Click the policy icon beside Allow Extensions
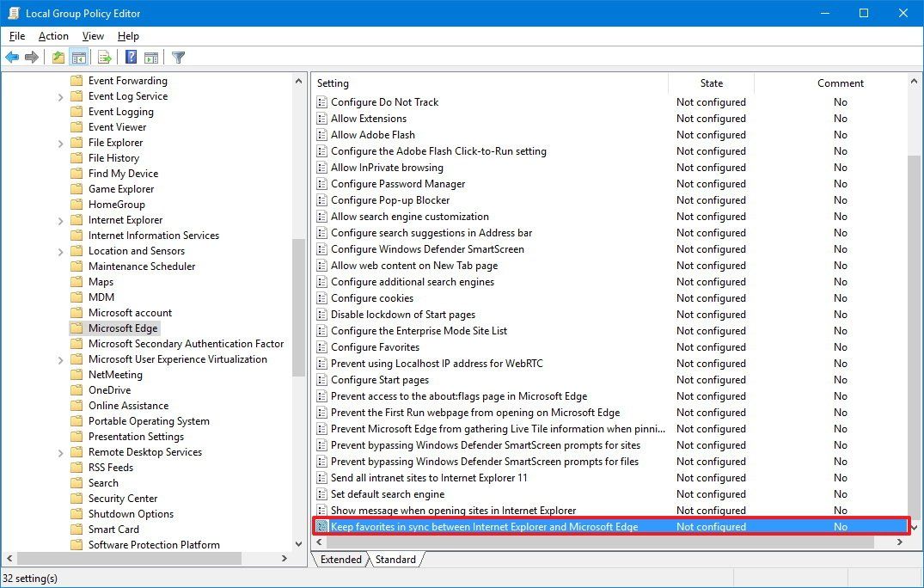Screen dimensions: 924x588 [x=321, y=118]
